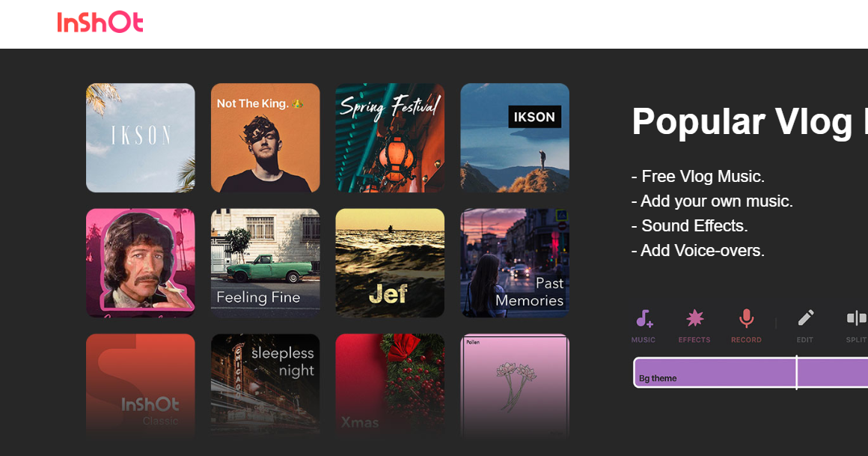Select the man with mustache album
868x456 pixels.
click(141, 263)
